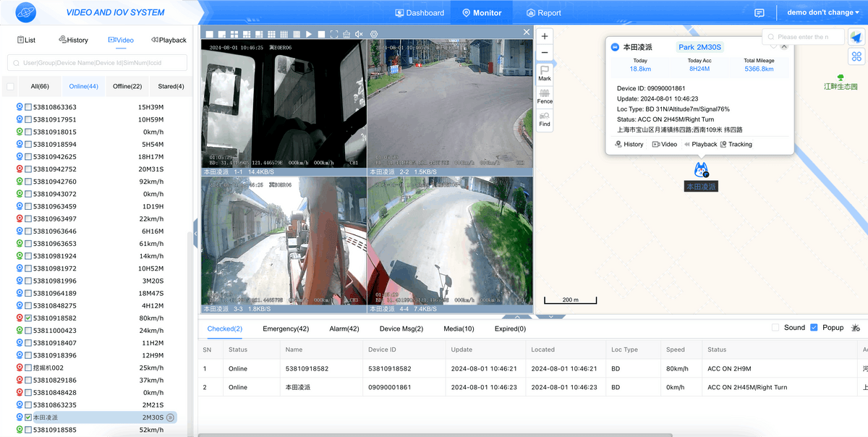Open the Emergency(42) tab
The image size is (868, 437).
point(286,328)
